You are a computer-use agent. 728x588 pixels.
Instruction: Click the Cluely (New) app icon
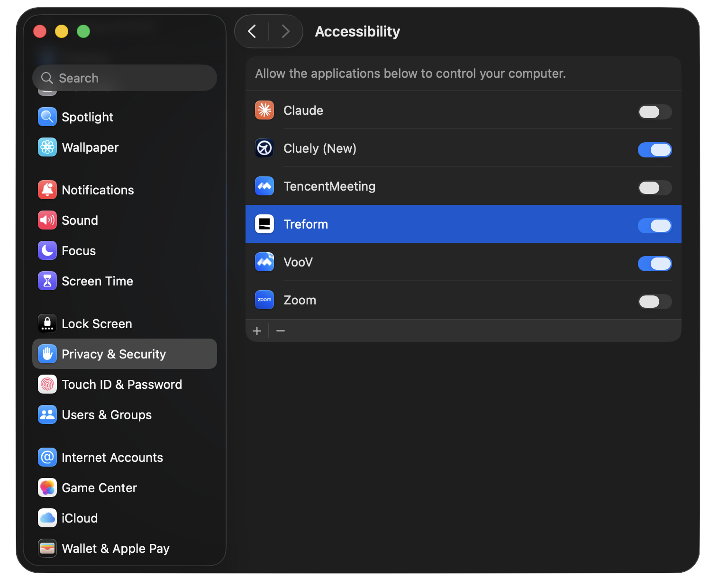click(x=264, y=148)
